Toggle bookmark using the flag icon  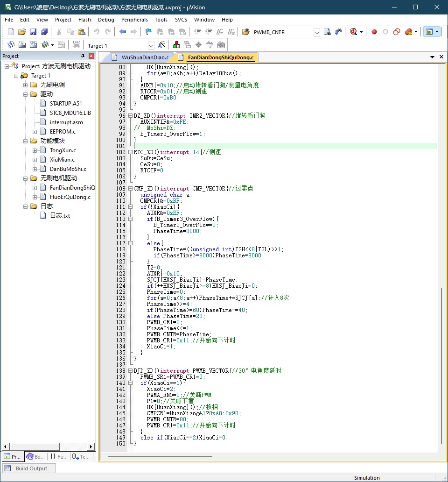tap(148, 32)
